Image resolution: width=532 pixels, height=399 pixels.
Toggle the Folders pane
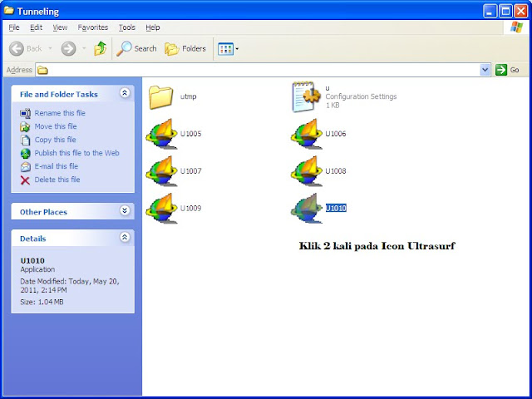(x=185, y=48)
